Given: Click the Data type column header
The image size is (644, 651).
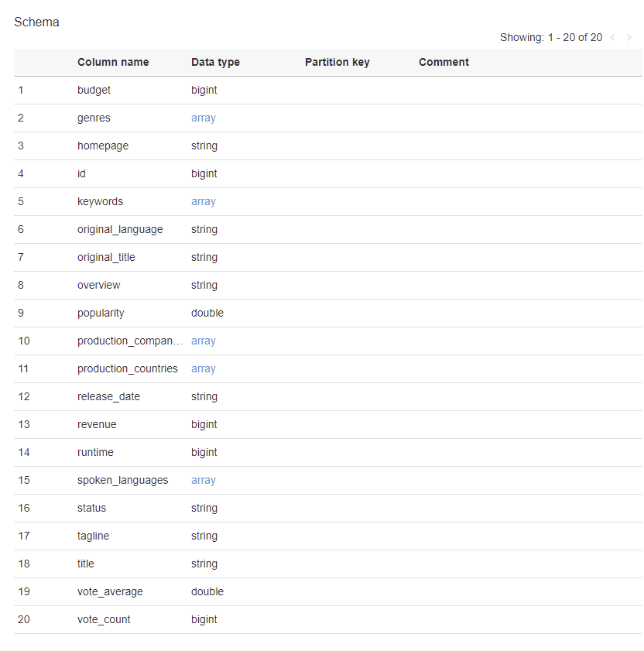Looking at the screenshot, I should (x=215, y=62).
